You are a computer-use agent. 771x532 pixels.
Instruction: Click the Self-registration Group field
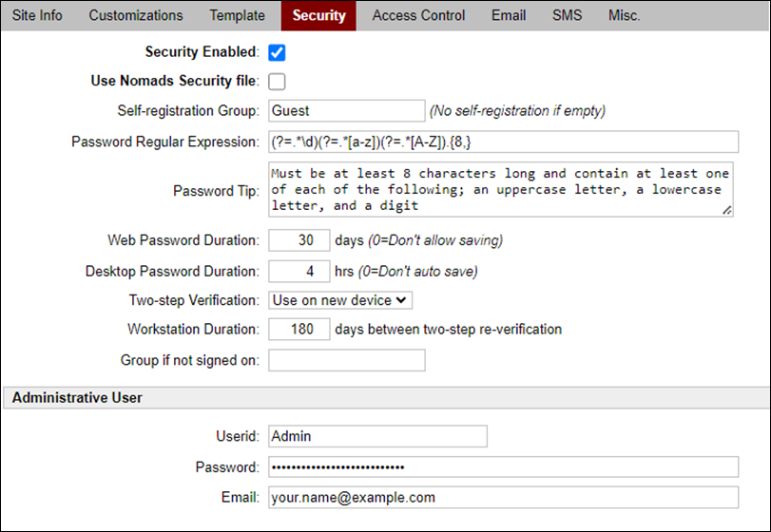(x=346, y=111)
